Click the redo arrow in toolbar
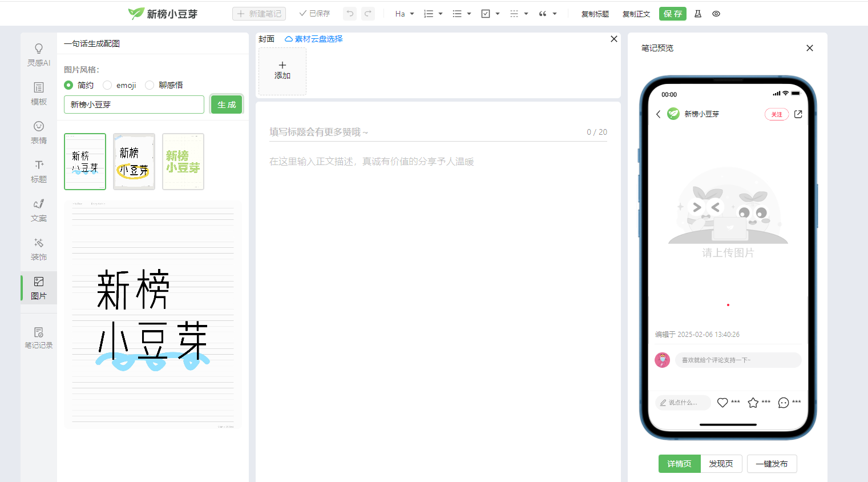Screen dimensions: 868x482 [368, 14]
